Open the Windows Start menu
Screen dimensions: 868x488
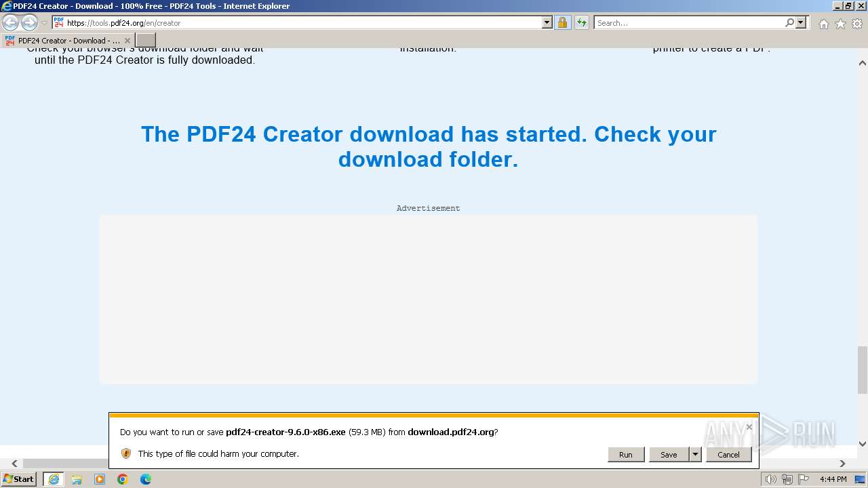19,479
